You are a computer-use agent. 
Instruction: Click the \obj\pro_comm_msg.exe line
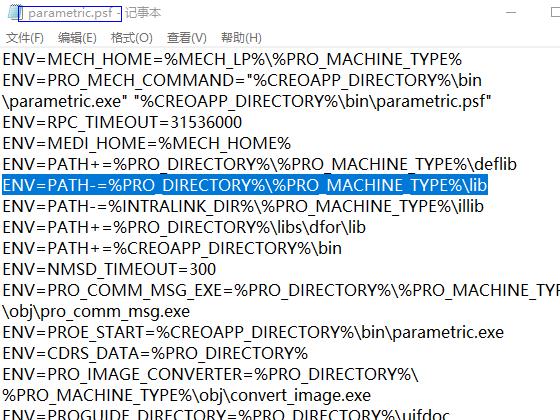pos(96,312)
